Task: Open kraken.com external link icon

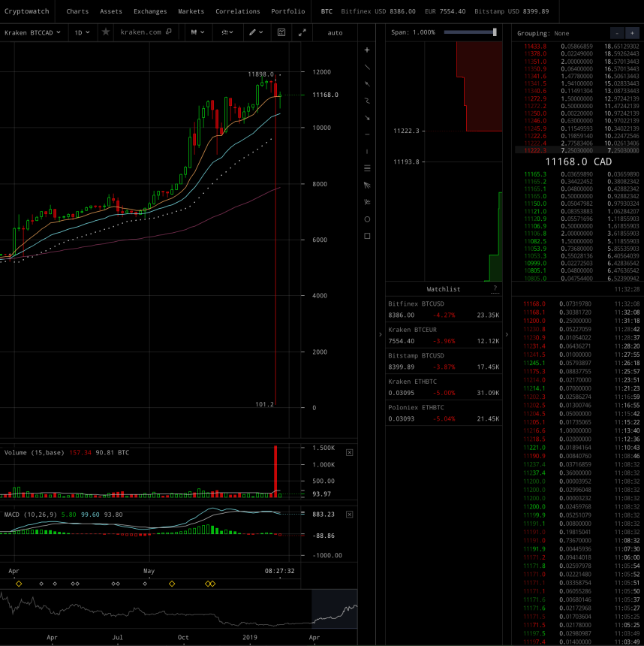Action: [x=168, y=32]
